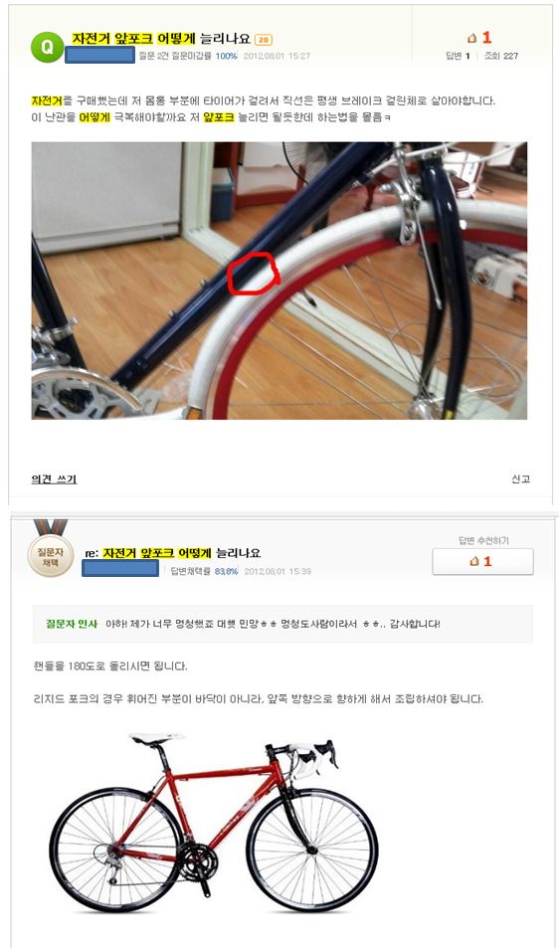Open the 의견 쓰기 comment link

(54, 478)
